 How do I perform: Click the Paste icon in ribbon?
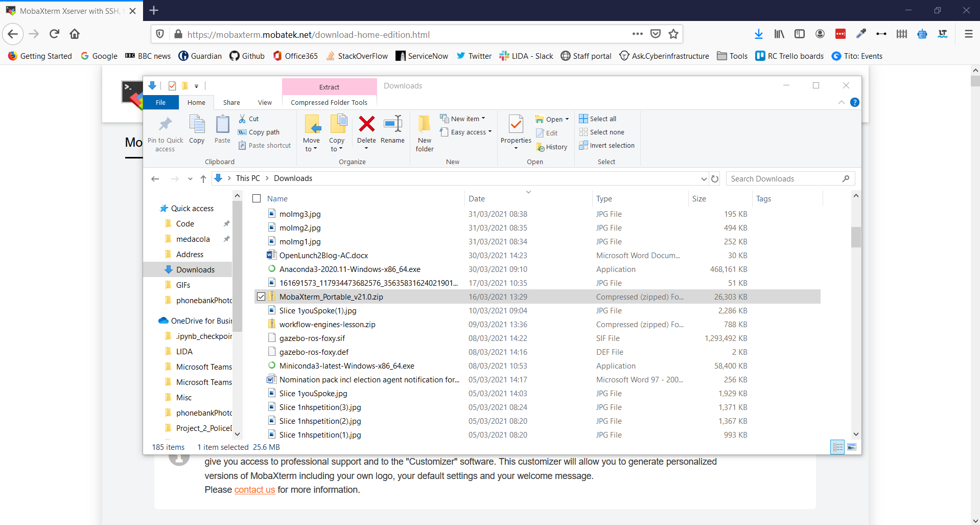222,124
